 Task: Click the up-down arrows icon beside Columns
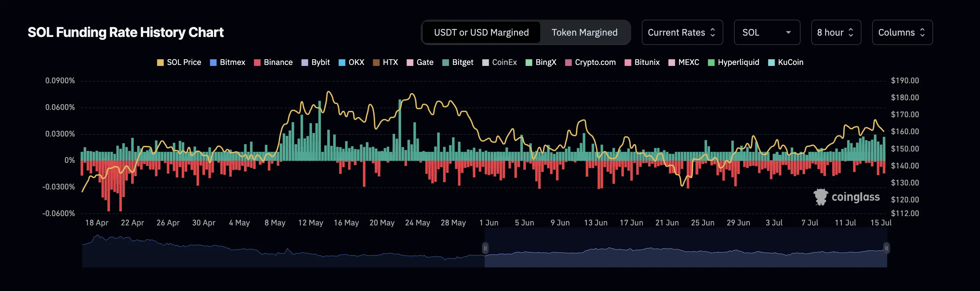(x=922, y=32)
